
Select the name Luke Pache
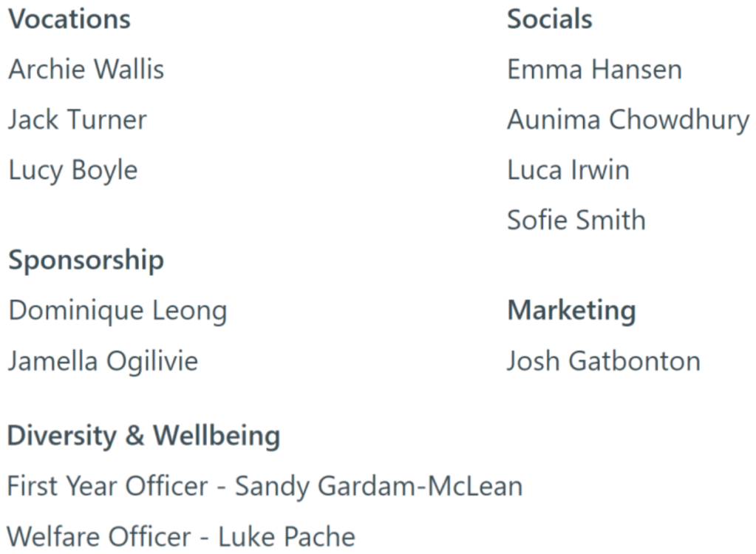tap(288, 536)
